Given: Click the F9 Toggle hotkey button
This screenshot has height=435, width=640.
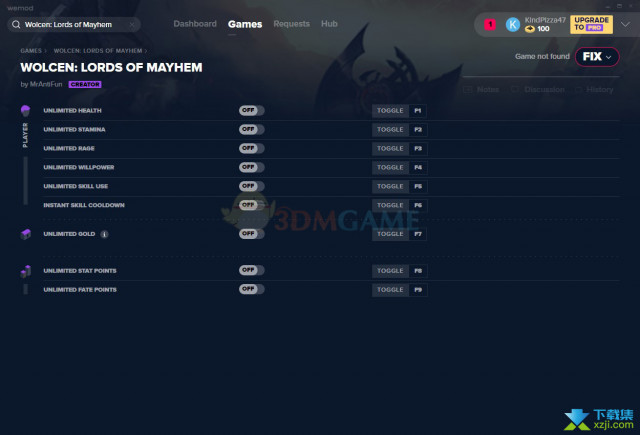Looking at the screenshot, I should click(399, 290).
